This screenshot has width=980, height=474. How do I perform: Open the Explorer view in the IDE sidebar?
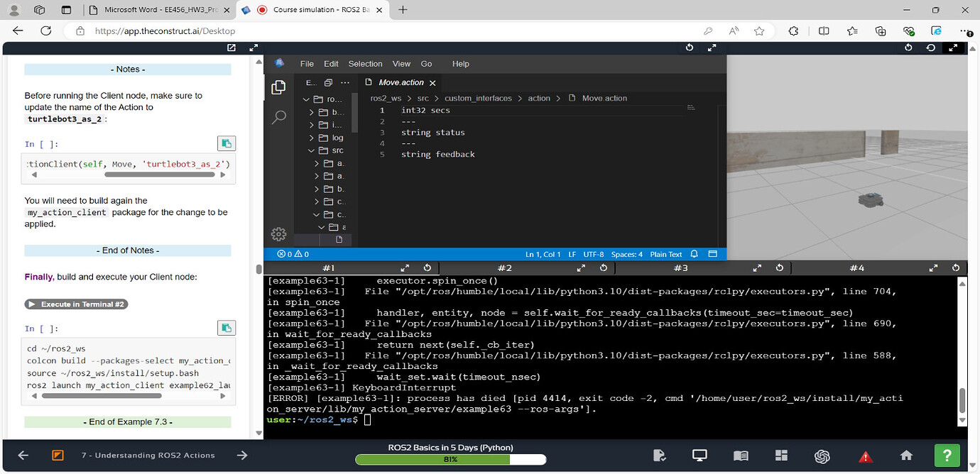click(x=279, y=87)
